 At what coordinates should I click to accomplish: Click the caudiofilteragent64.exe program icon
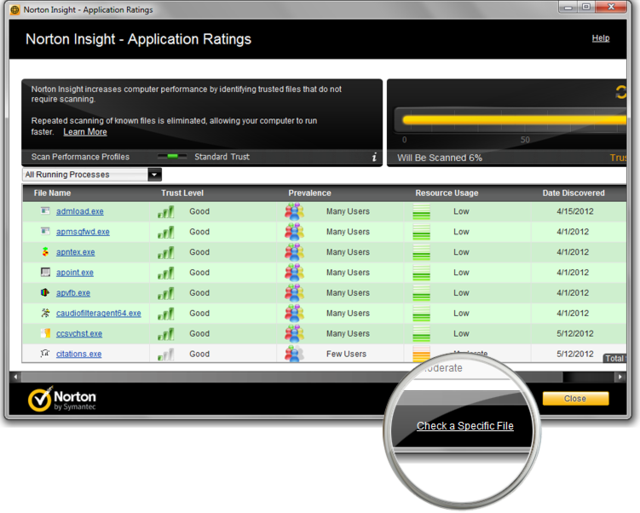[x=45, y=313]
